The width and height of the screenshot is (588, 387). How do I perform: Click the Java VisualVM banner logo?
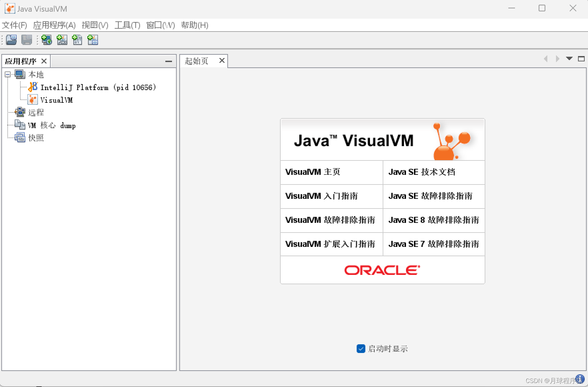383,140
